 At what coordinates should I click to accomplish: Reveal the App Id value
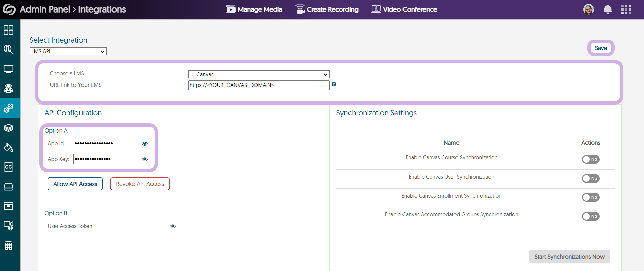145,143
